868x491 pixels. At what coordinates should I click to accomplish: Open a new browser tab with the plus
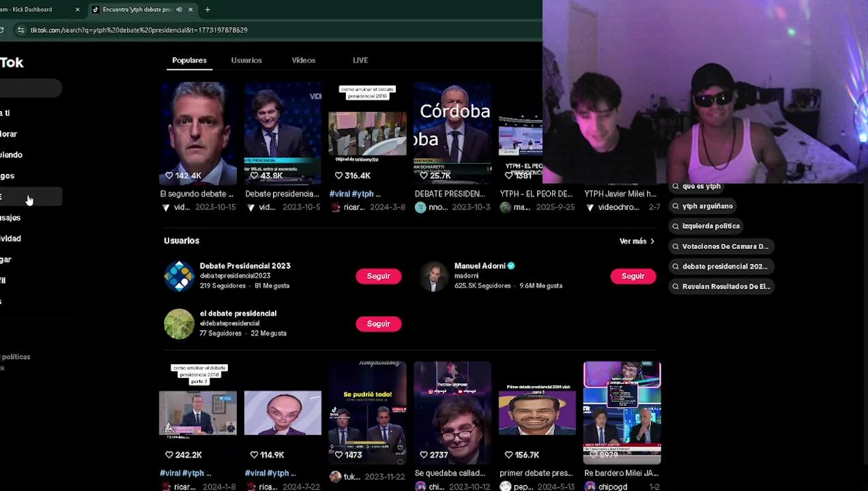207,10
